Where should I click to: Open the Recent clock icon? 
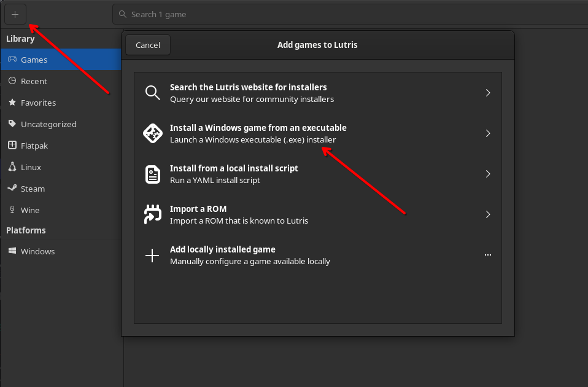pyautogui.click(x=12, y=80)
